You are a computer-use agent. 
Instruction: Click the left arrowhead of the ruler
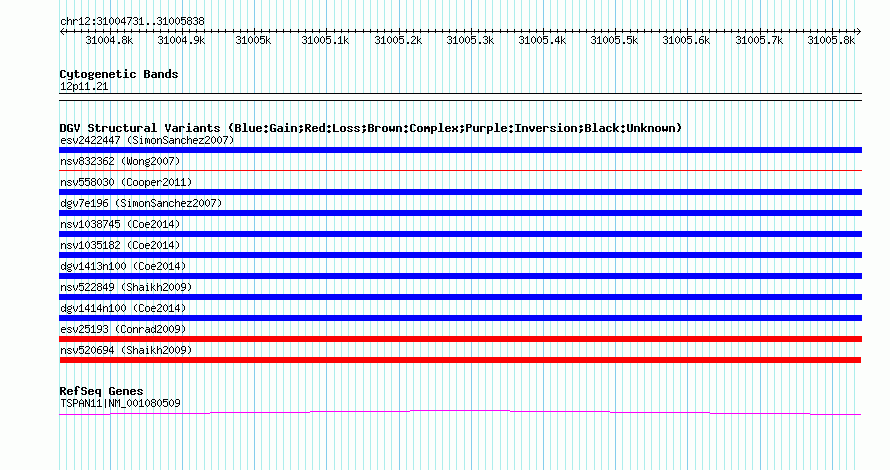(62, 32)
